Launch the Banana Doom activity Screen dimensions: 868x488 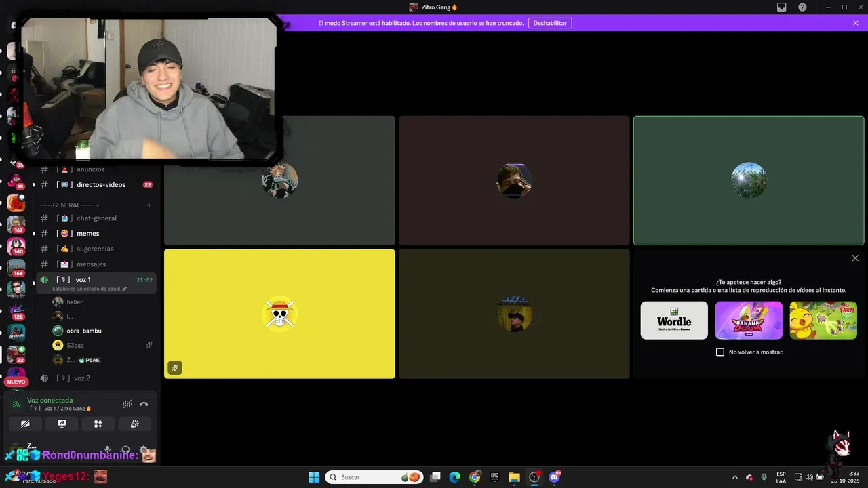pos(749,321)
